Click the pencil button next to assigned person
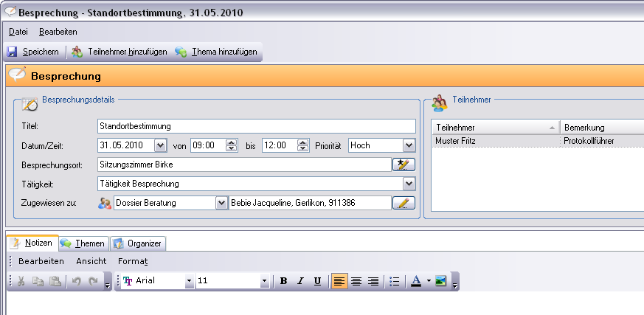The image size is (644, 315). [404, 203]
